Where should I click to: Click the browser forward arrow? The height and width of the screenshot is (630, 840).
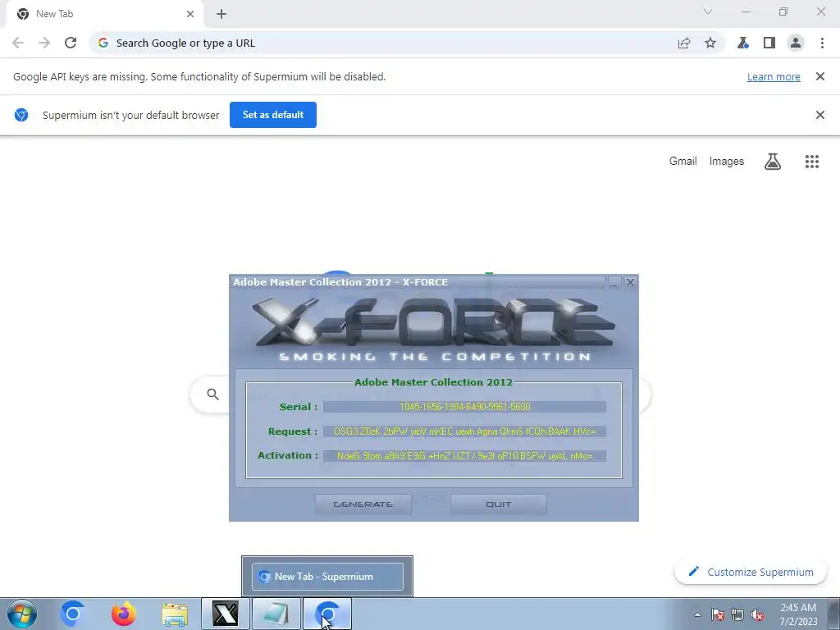coord(44,43)
